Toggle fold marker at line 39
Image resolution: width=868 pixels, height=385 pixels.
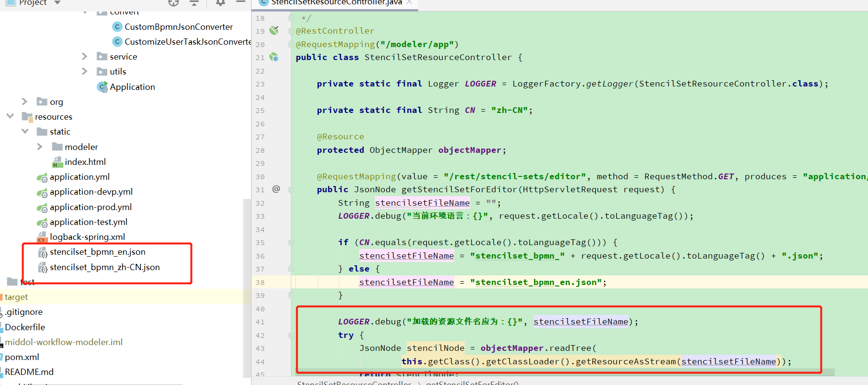tap(291, 295)
